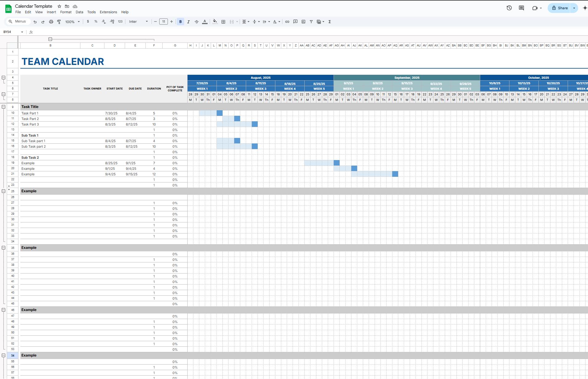Collapse the column group above column B
The width and height of the screenshot is (588, 379).
click(50, 39)
